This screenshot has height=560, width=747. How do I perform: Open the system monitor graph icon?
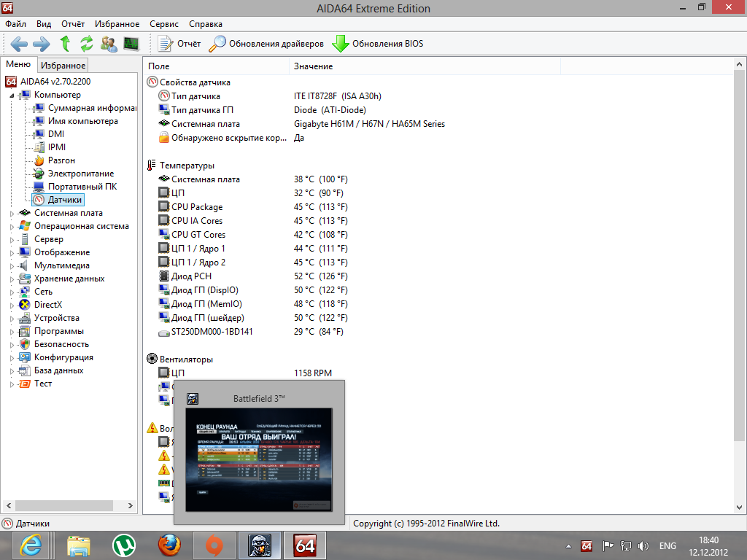click(x=131, y=44)
